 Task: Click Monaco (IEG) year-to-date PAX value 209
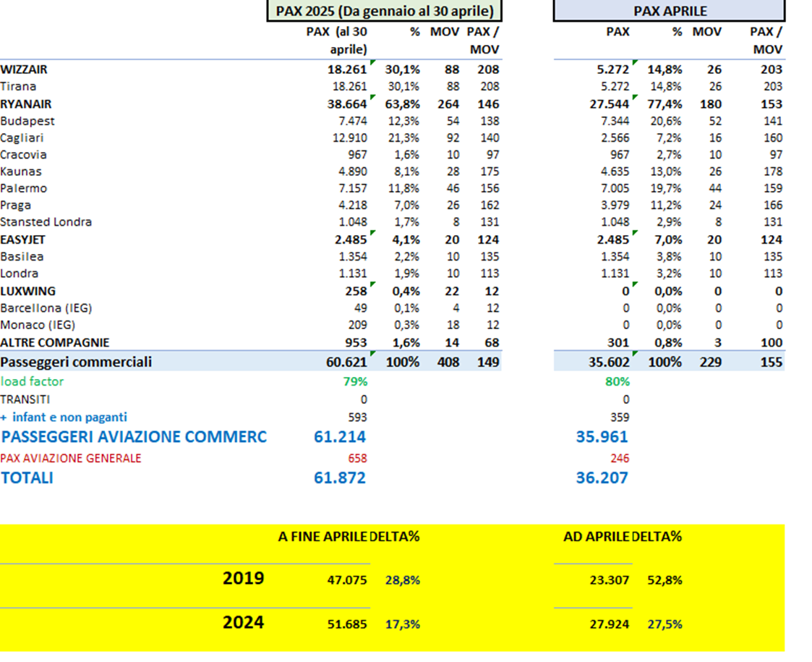(357, 325)
